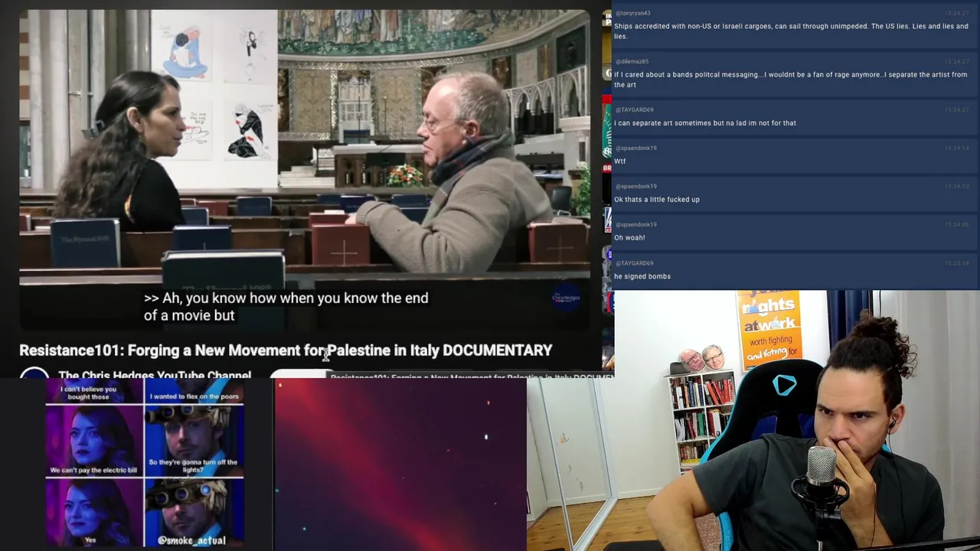
Task: Click the red starfield animation panel
Action: pos(400,465)
